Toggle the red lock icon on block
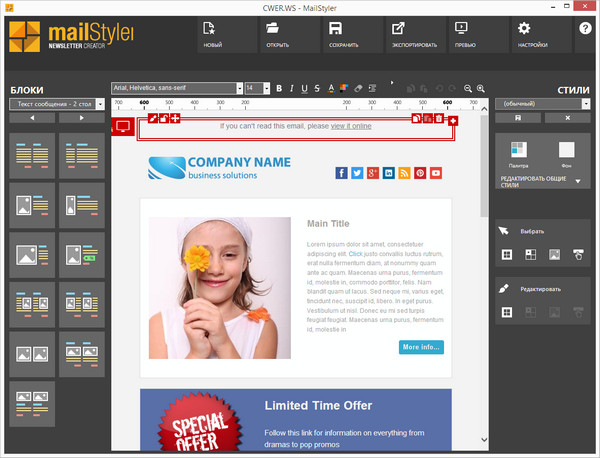 coord(164,118)
